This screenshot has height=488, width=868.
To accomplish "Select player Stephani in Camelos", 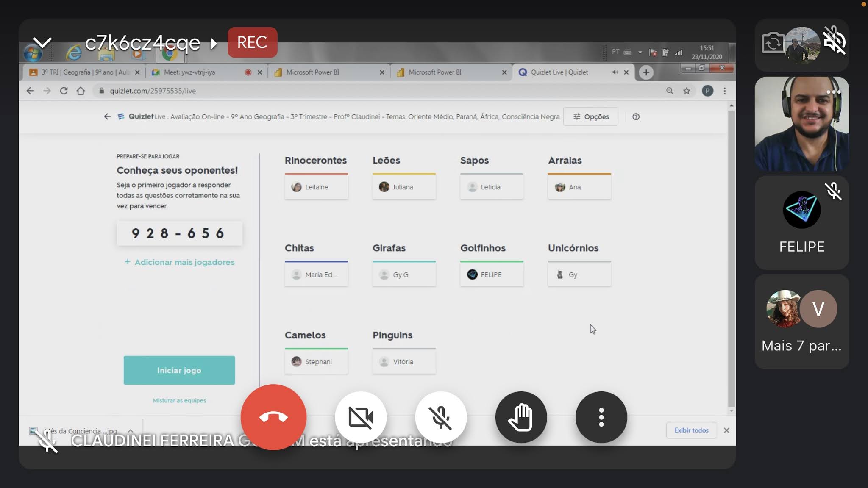I will 316,362.
